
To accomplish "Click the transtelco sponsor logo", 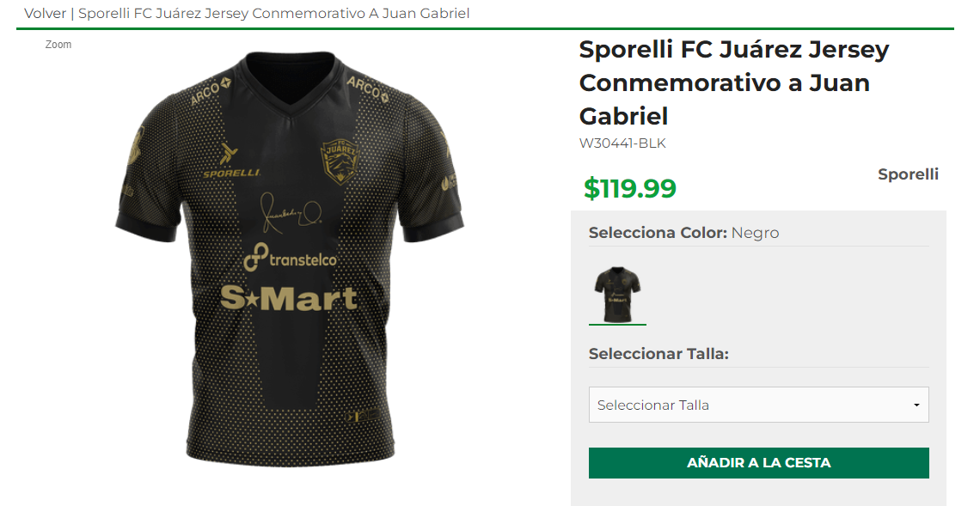I will click(x=290, y=257).
